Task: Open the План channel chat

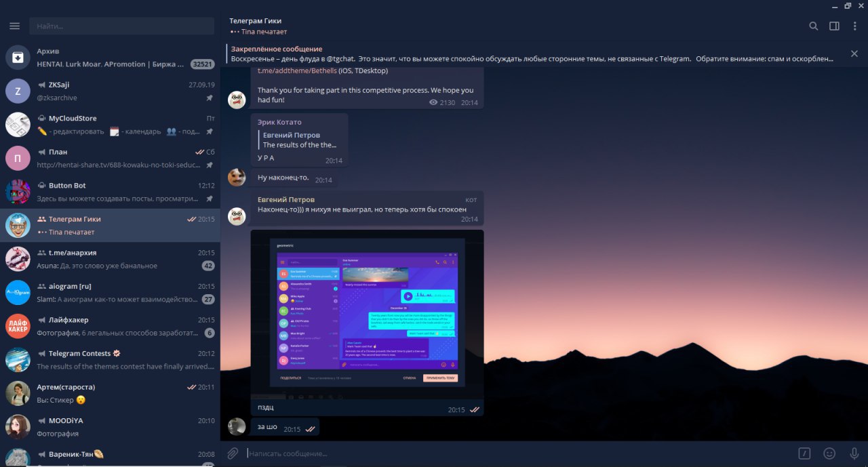Action: (110, 158)
